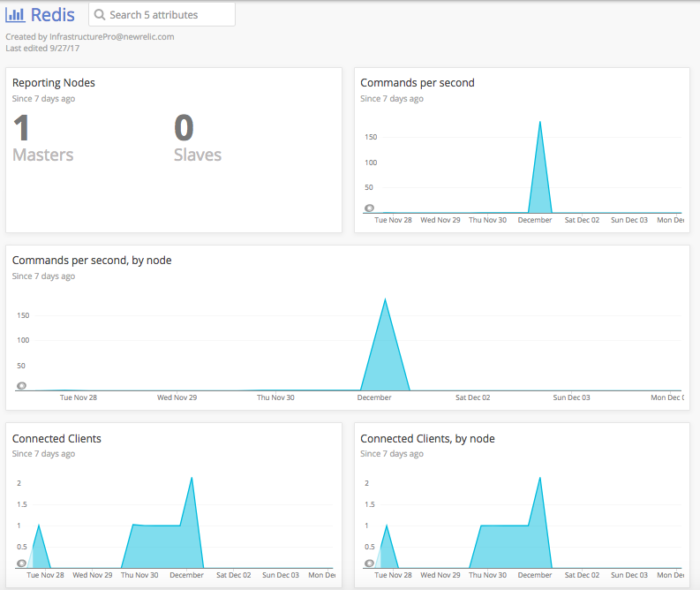Click the peak in Connected Clients by node chart

pyautogui.click(x=540, y=478)
